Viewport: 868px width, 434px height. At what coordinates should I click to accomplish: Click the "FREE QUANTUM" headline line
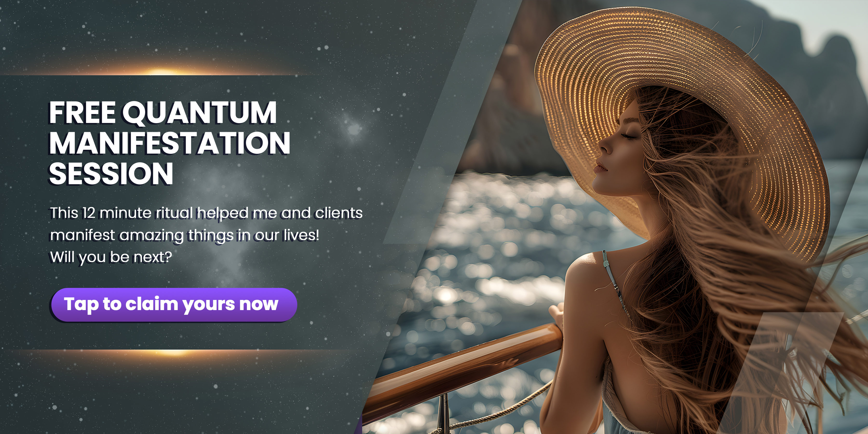(163, 113)
